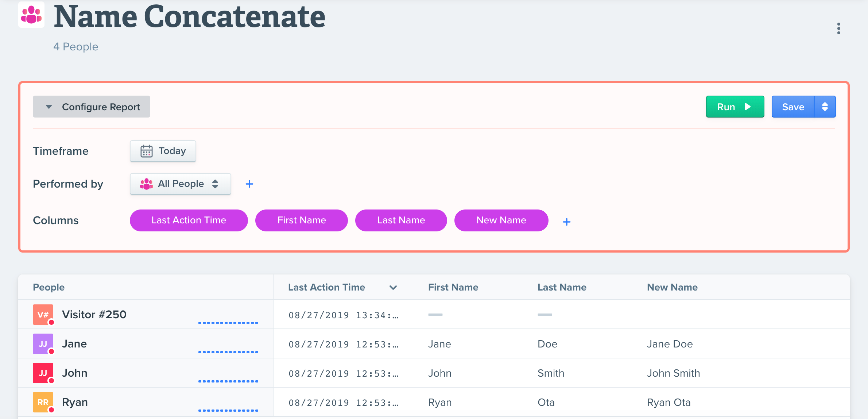Save the report

click(x=793, y=107)
